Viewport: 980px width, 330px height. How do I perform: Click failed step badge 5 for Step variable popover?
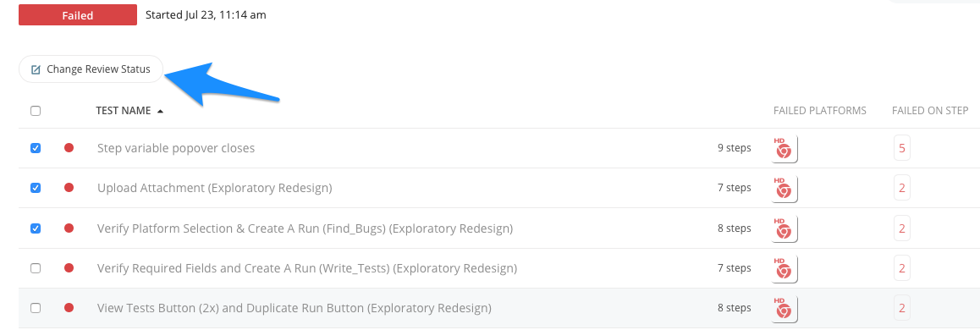pyautogui.click(x=902, y=148)
